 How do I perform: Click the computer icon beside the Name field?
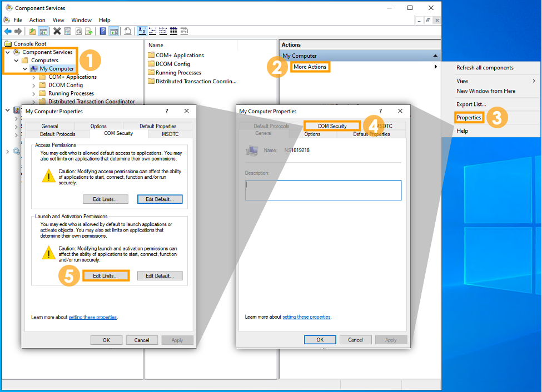click(252, 151)
